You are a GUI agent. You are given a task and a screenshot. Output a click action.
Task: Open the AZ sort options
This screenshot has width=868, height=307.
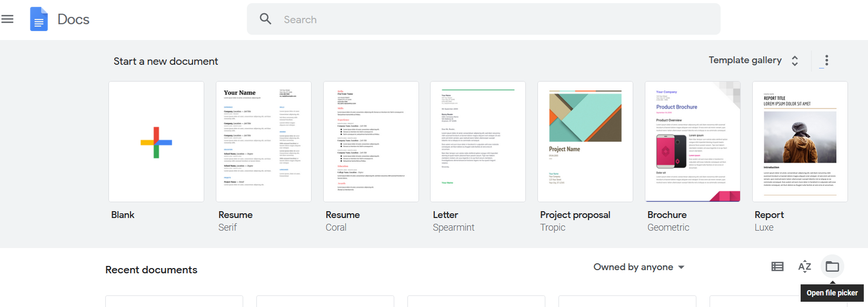pos(804,267)
